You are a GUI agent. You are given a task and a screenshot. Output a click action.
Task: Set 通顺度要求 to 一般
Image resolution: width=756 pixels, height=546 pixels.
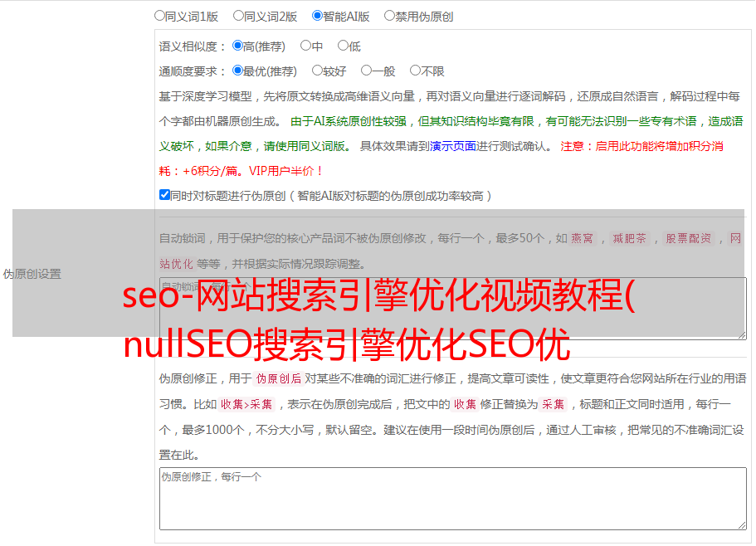point(367,71)
